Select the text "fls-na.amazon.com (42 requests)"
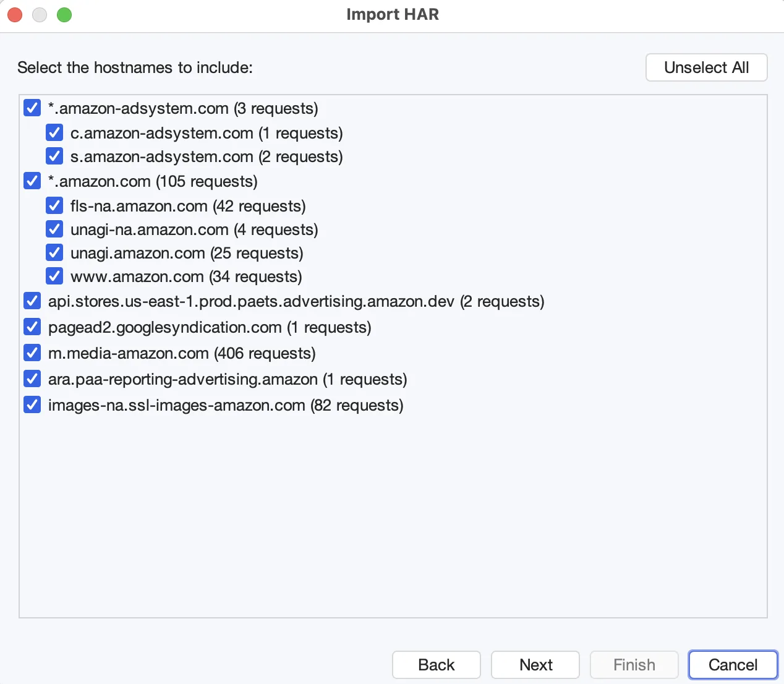 tap(188, 206)
